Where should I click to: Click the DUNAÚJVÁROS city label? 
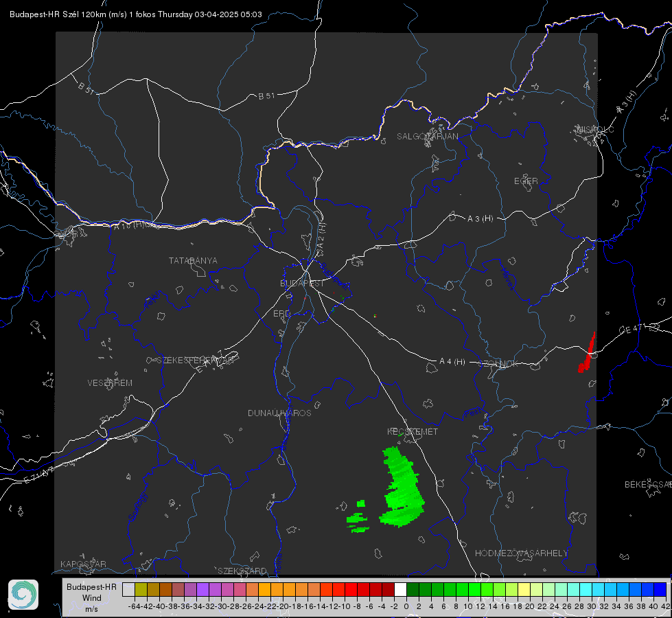point(279,413)
